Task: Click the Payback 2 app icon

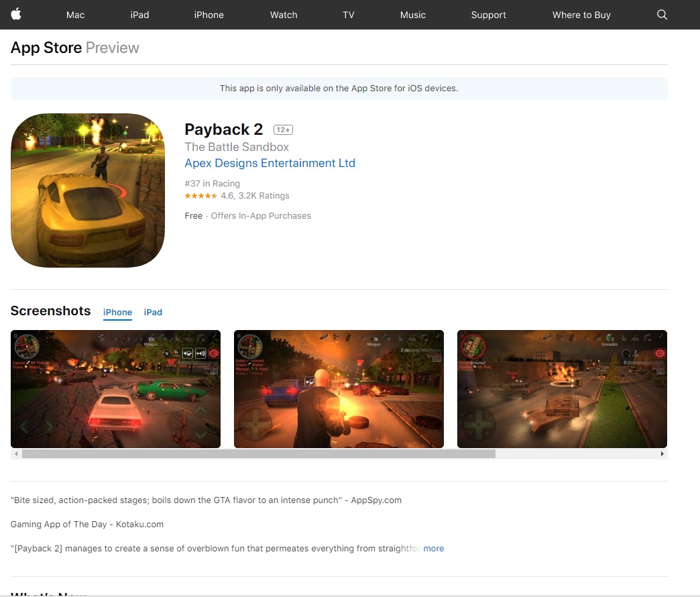Action: (87, 190)
